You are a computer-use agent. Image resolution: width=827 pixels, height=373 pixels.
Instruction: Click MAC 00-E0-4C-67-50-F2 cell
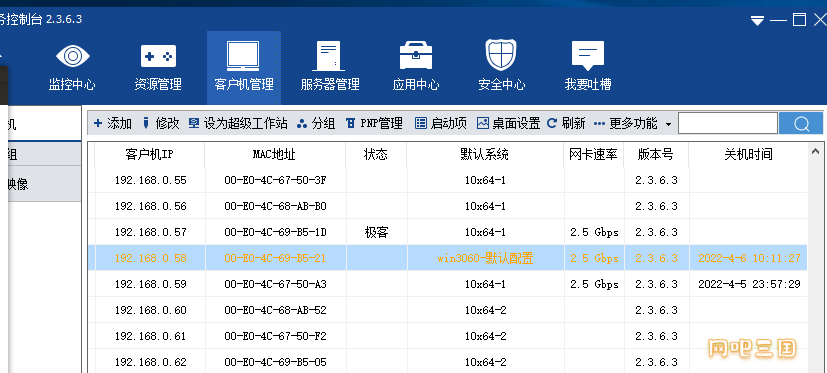[275, 336]
